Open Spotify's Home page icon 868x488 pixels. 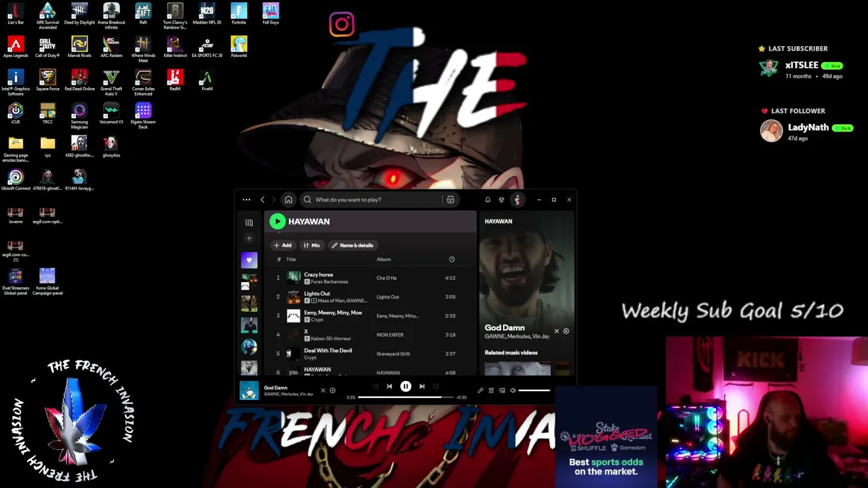(x=288, y=200)
